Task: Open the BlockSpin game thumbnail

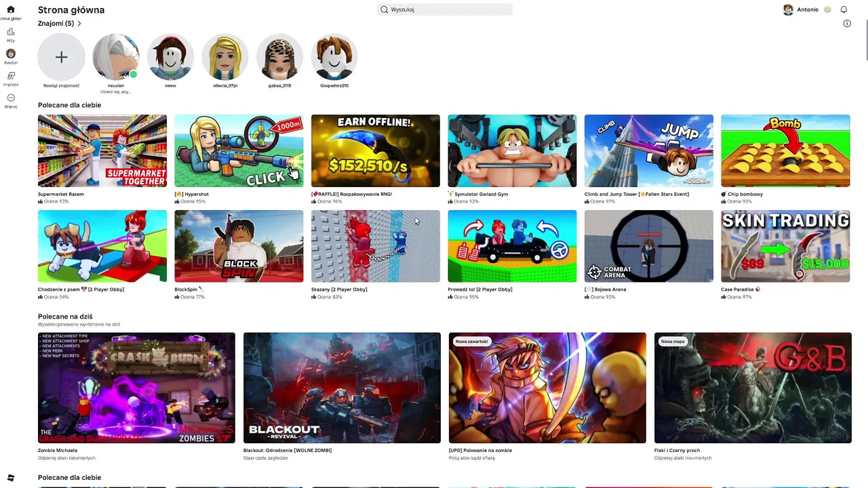Action: click(x=239, y=246)
